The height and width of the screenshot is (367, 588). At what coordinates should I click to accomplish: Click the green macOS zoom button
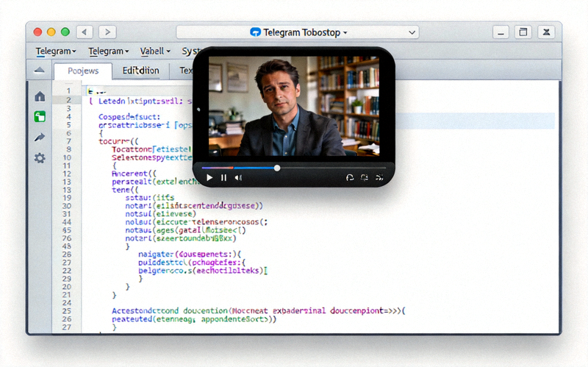click(x=65, y=32)
